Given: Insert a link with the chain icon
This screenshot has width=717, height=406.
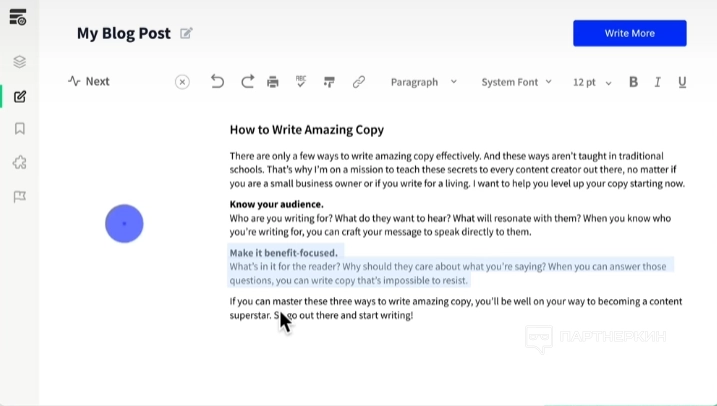Looking at the screenshot, I should point(359,82).
